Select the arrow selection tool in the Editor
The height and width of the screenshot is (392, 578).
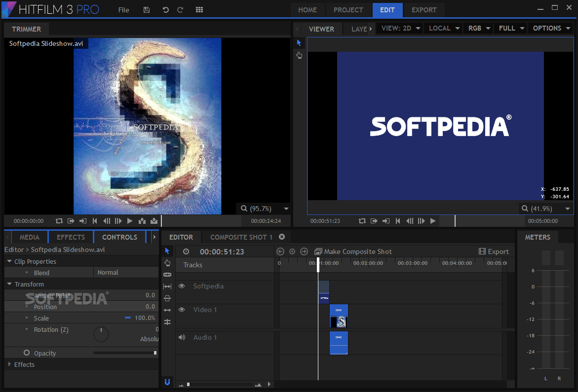point(167,251)
